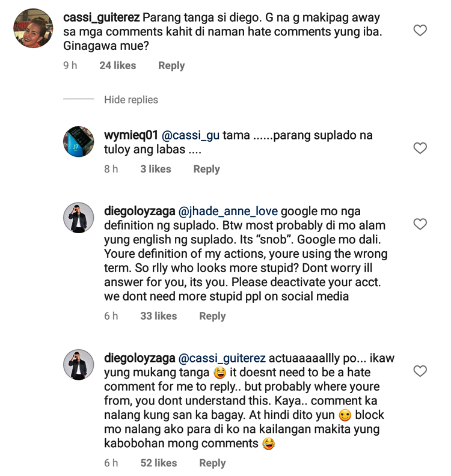Like cassi_guiterez's comment with the heart
The width and height of the screenshot is (451, 476).
(x=420, y=30)
